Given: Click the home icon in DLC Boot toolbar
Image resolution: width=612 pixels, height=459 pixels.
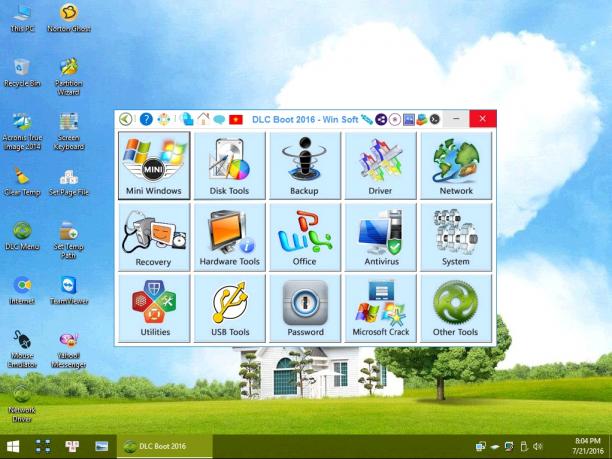Looking at the screenshot, I should (x=203, y=119).
